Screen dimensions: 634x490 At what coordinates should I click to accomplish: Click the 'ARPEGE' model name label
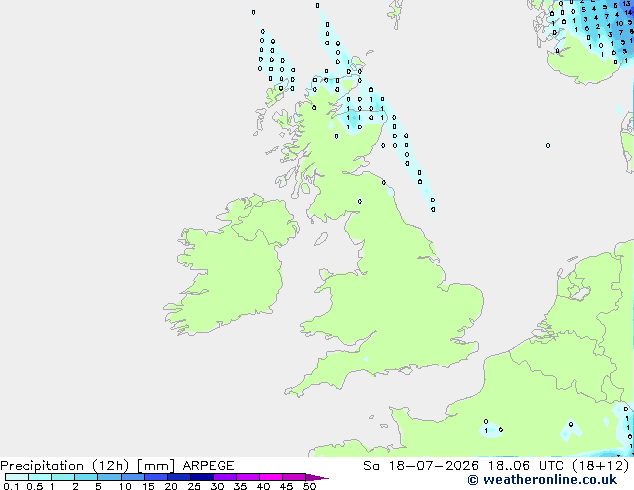tap(208, 466)
